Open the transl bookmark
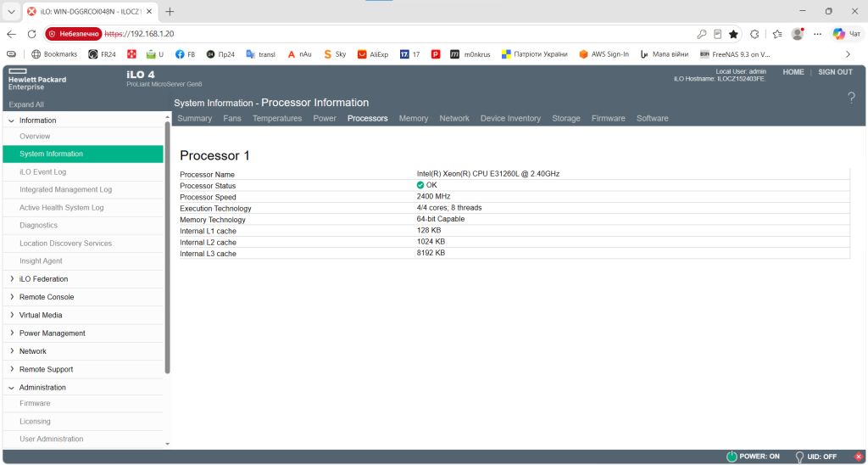 tap(260, 54)
